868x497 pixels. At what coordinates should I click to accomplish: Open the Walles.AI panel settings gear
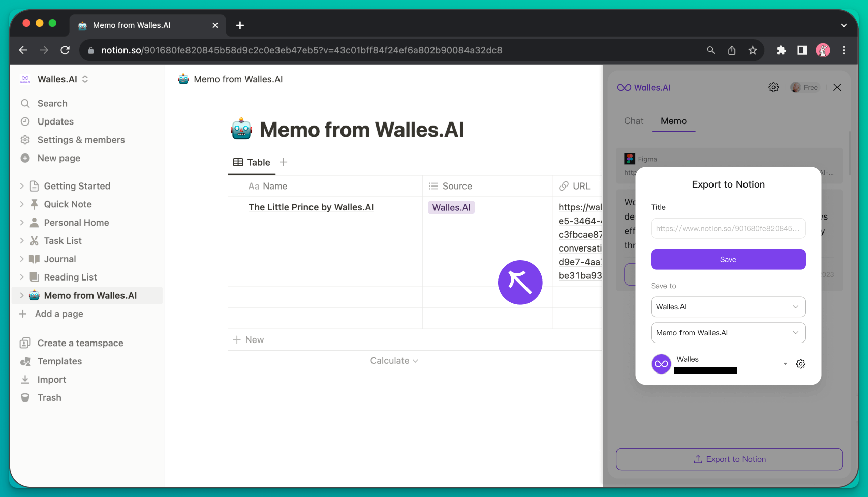(773, 87)
